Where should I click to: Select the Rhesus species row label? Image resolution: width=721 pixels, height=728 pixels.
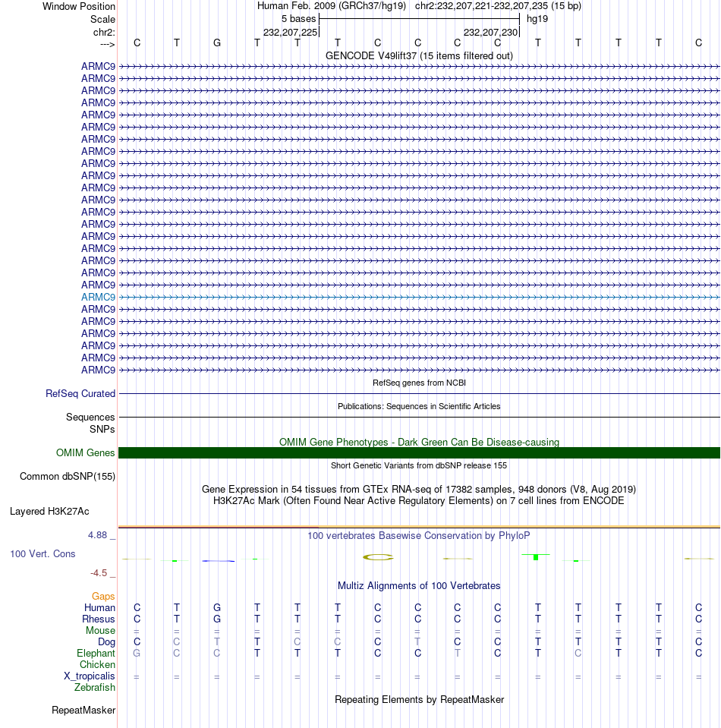pos(99,619)
